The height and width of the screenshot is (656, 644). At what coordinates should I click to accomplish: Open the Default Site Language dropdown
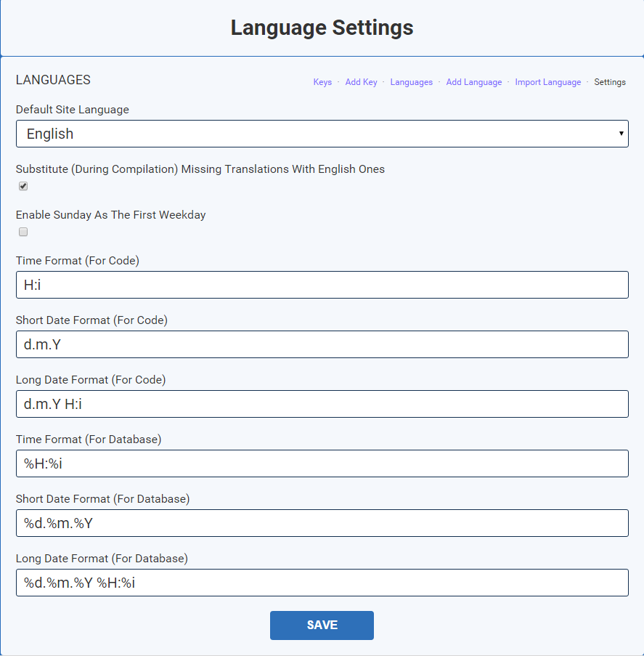click(322, 134)
